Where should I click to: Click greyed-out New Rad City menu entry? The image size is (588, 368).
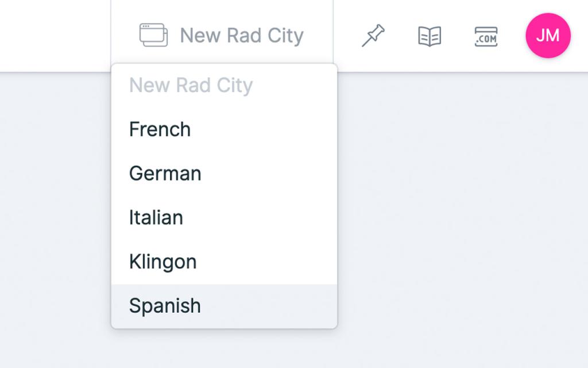point(191,86)
